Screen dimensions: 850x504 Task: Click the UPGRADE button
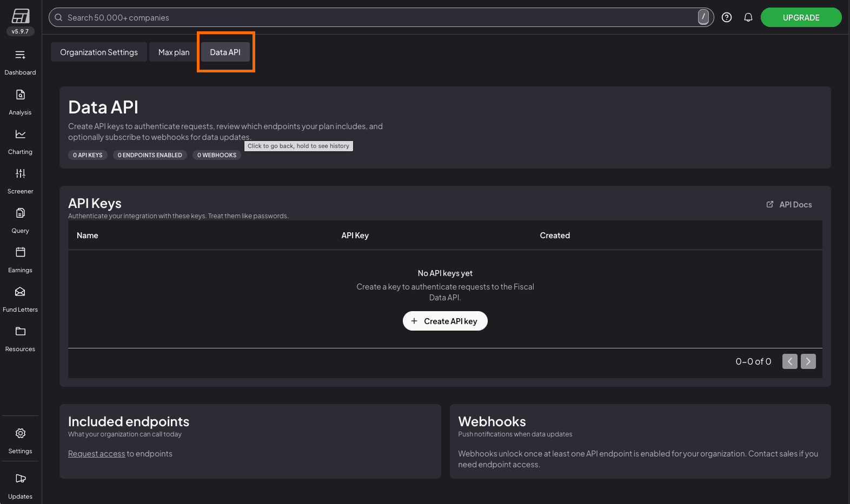pos(801,17)
